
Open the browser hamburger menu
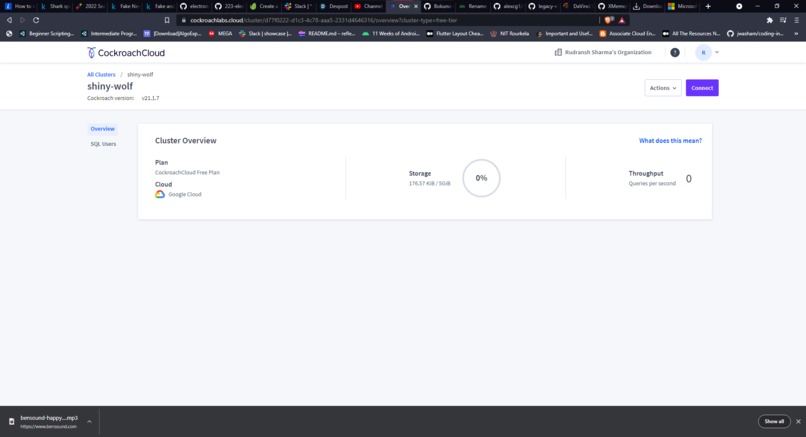pos(797,20)
